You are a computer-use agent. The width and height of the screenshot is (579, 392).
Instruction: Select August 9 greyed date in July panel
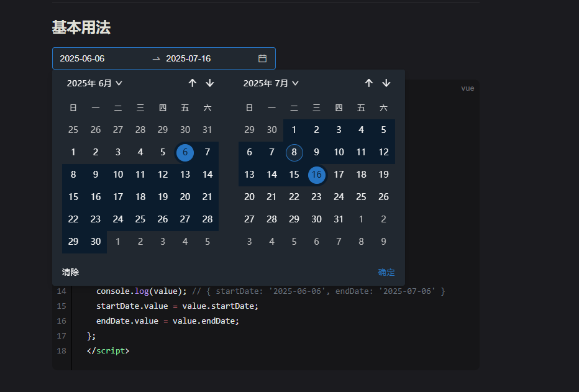coord(383,242)
